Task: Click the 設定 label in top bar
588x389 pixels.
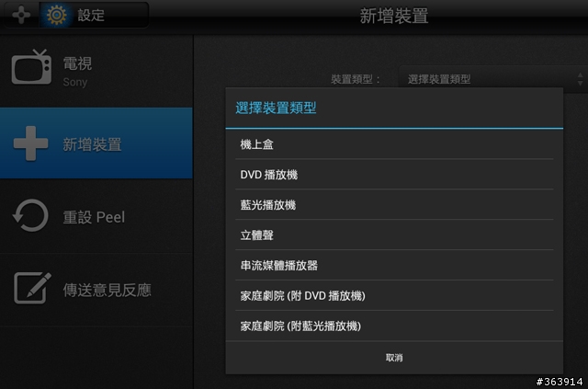Action: tap(91, 16)
